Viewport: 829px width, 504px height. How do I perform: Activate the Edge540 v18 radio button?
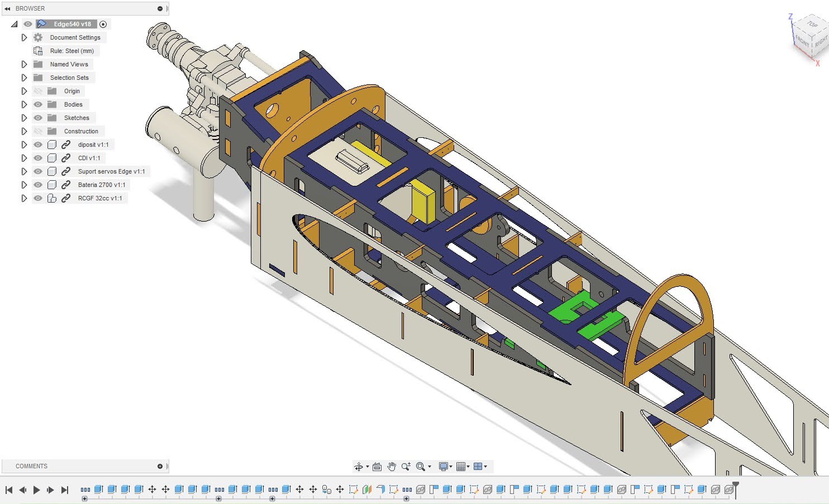[x=103, y=24]
